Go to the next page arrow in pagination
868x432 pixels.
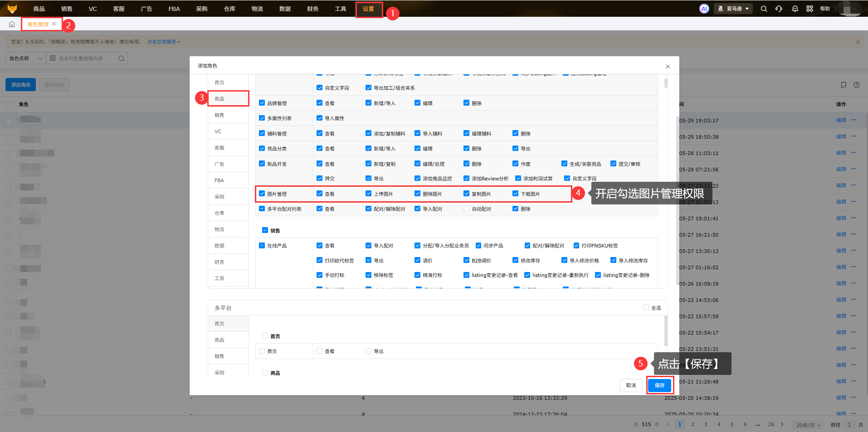click(x=782, y=425)
